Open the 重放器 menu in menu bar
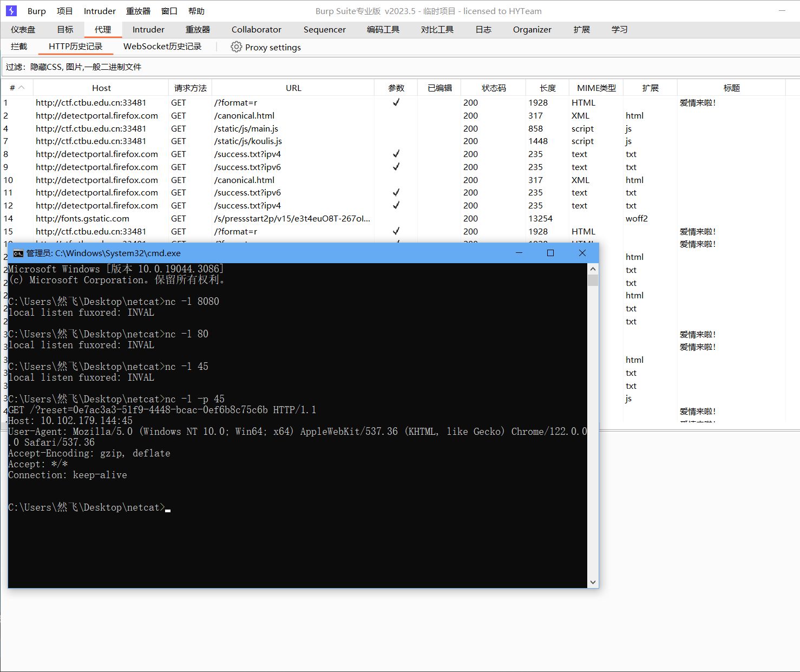The height and width of the screenshot is (672, 800). [x=139, y=11]
